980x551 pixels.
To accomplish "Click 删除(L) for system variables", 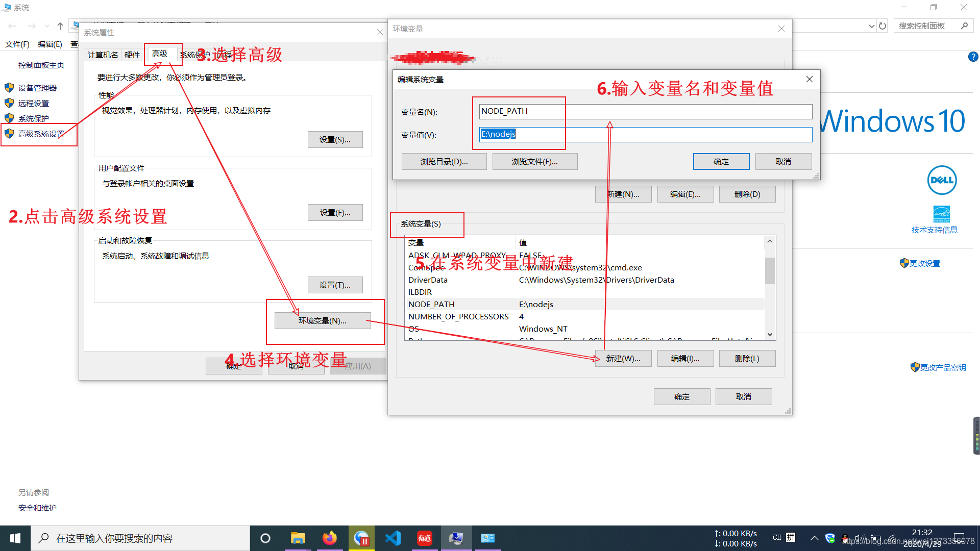I will point(747,358).
